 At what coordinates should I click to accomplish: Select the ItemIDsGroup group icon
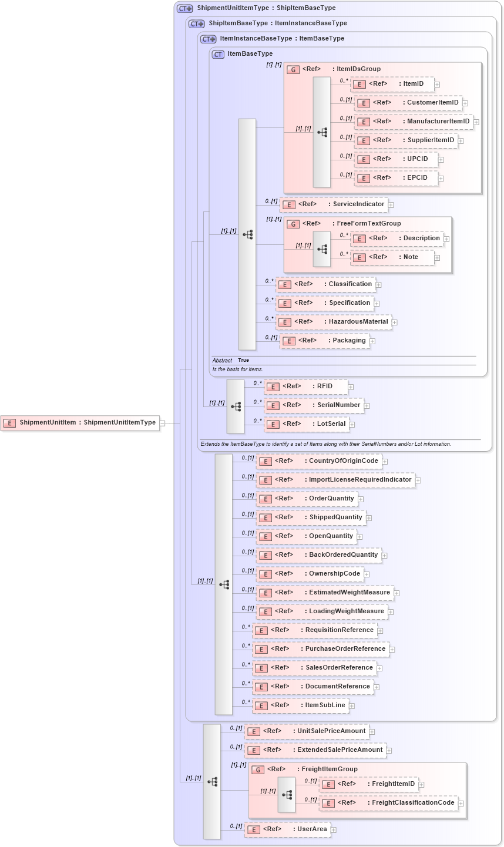click(293, 69)
